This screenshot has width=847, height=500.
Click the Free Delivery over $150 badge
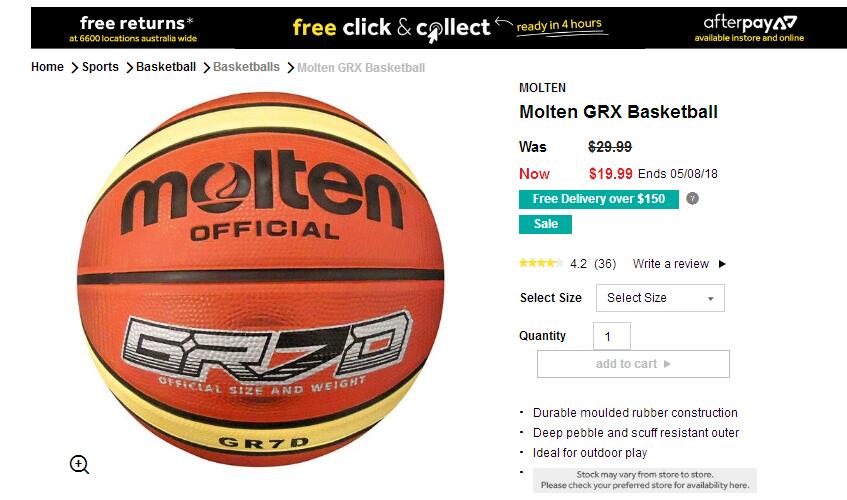599,199
